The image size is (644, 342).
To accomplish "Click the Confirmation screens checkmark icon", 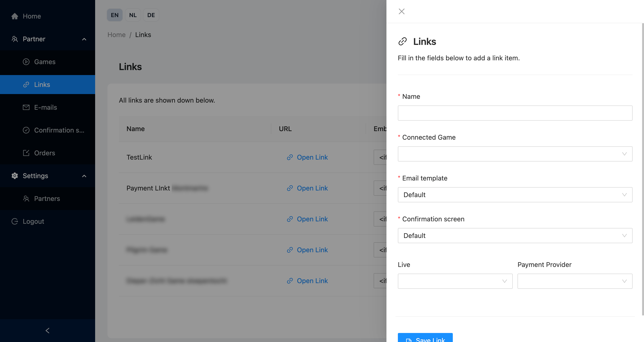I will point(26,130).
